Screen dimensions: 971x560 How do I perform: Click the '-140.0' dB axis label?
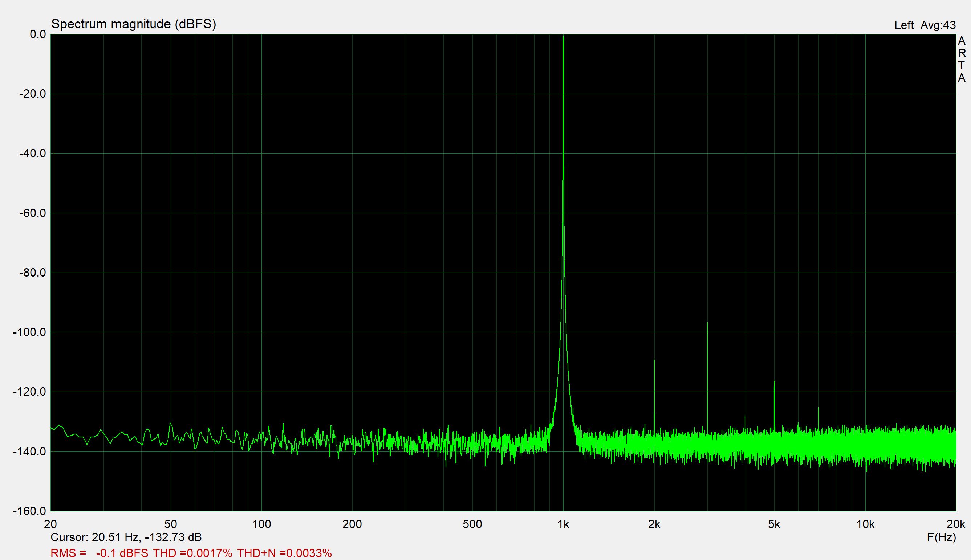29,451
